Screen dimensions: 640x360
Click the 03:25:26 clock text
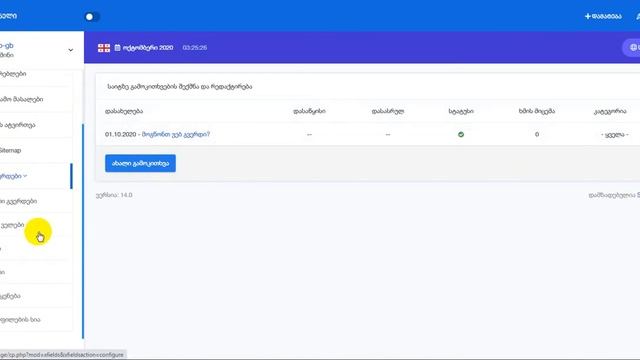tap(195, 48)
